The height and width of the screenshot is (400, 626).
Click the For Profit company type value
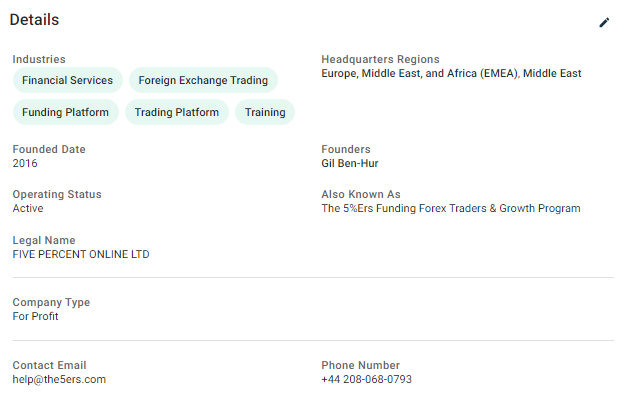pyautogui.click(x=36, y=316)
